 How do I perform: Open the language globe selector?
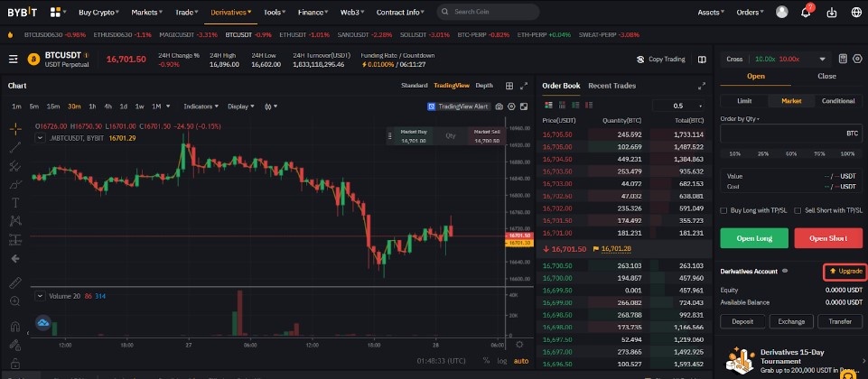click(x=856, y=12)
